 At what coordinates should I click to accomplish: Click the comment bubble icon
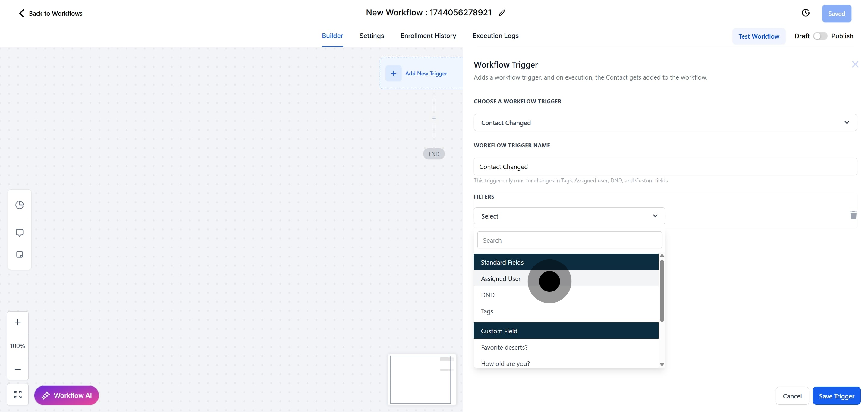coord(20,233)
